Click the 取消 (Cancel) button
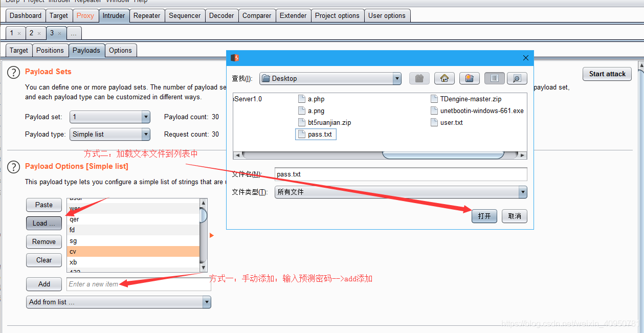 tap(515, 216)
